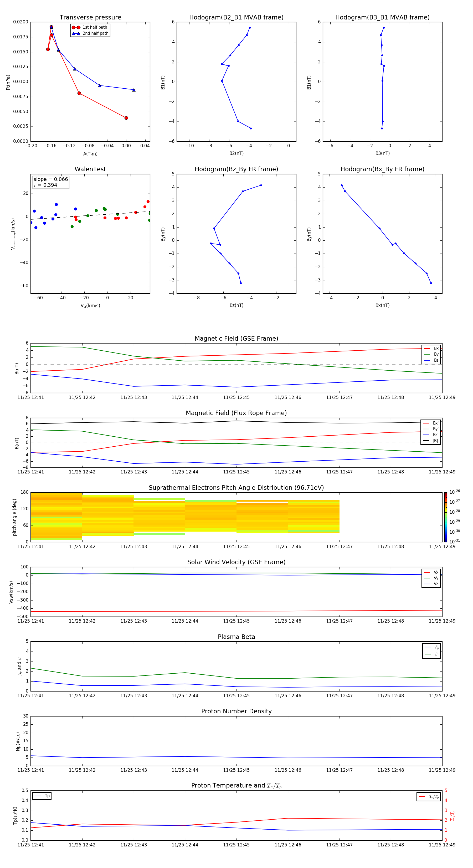Click the 'By' entry in GSE legend
Screen dimensions: 473x868
point(431,354)
